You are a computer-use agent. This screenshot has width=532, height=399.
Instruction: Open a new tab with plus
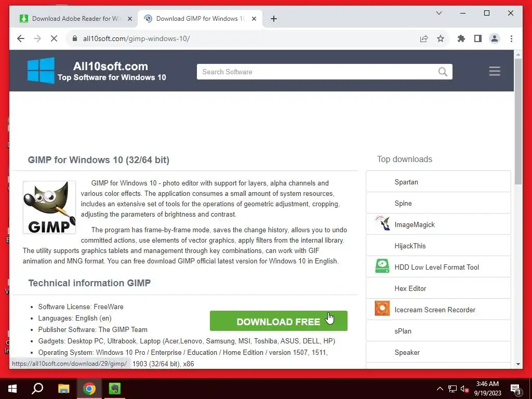point(274,19)
